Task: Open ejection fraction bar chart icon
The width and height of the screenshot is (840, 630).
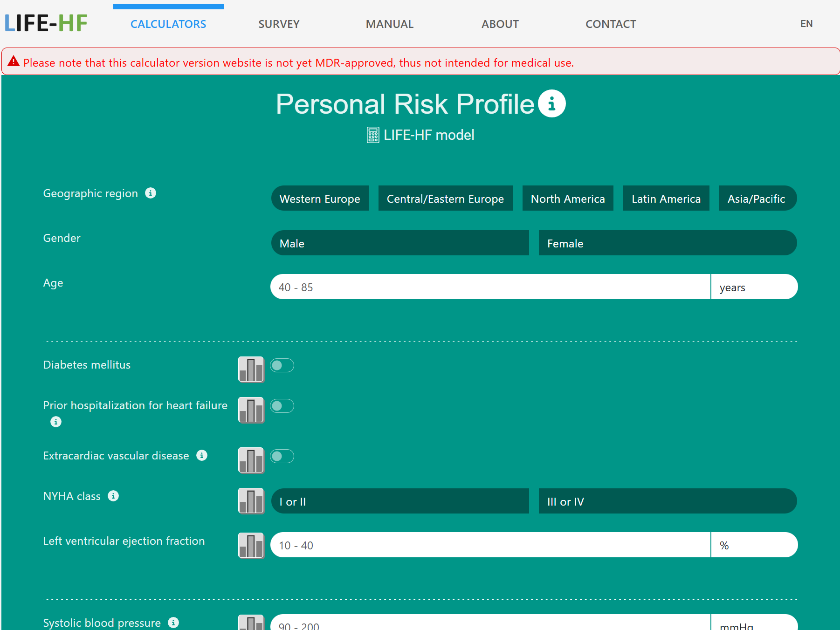Action: pyautogui.click(x=251, y=545)
